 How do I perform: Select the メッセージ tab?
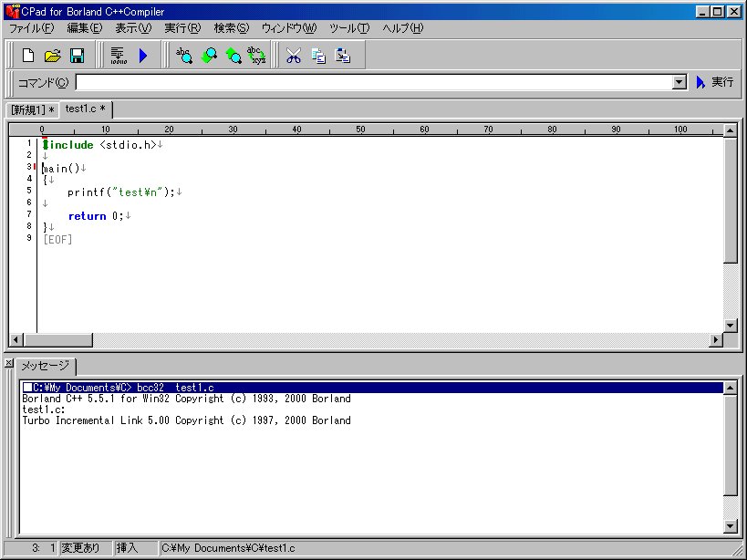45,366
